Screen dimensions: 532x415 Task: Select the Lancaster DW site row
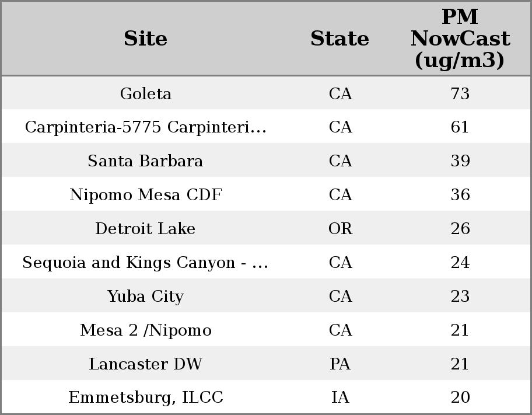[x=145, y=364]
